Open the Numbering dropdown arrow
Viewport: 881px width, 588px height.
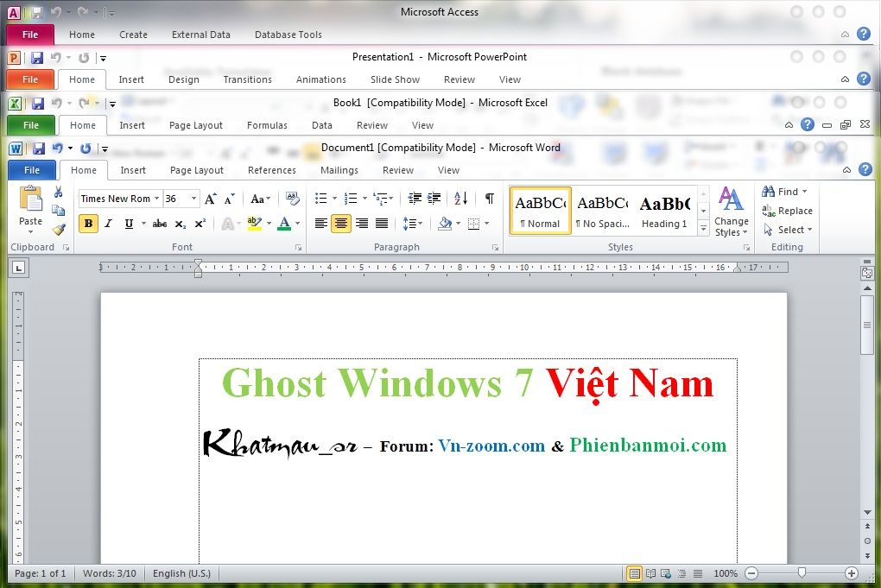364,199
